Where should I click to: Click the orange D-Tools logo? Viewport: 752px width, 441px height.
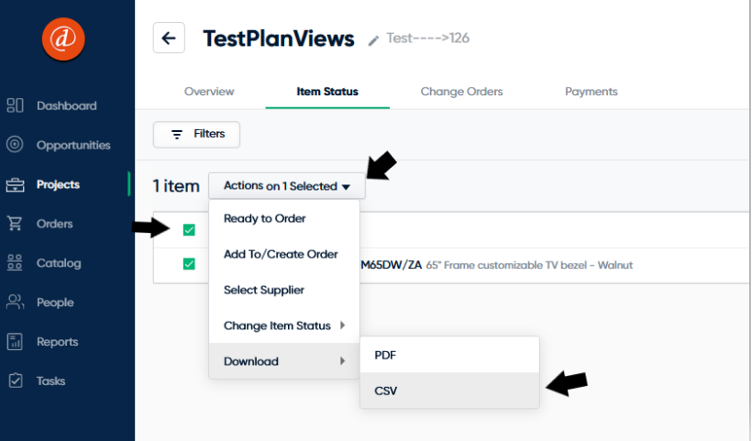pos(63,39)
